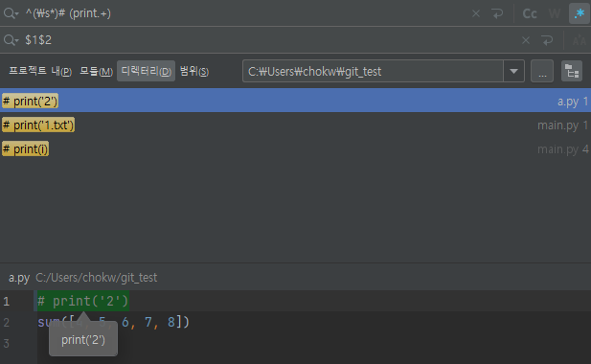Select the 프로젝트 내(P) scope tab
This screenshot has height=364, width=591.
pyautogui.click(x=40, y=71)
